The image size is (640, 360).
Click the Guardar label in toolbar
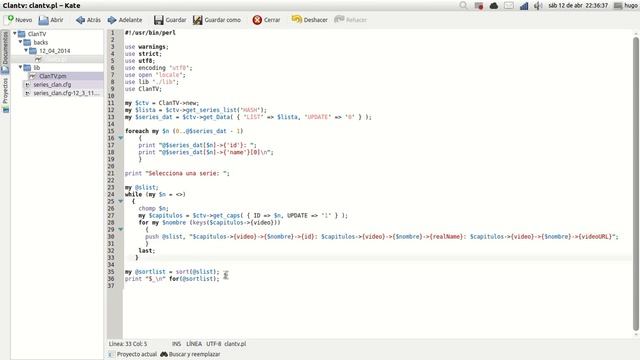point(176,20)
